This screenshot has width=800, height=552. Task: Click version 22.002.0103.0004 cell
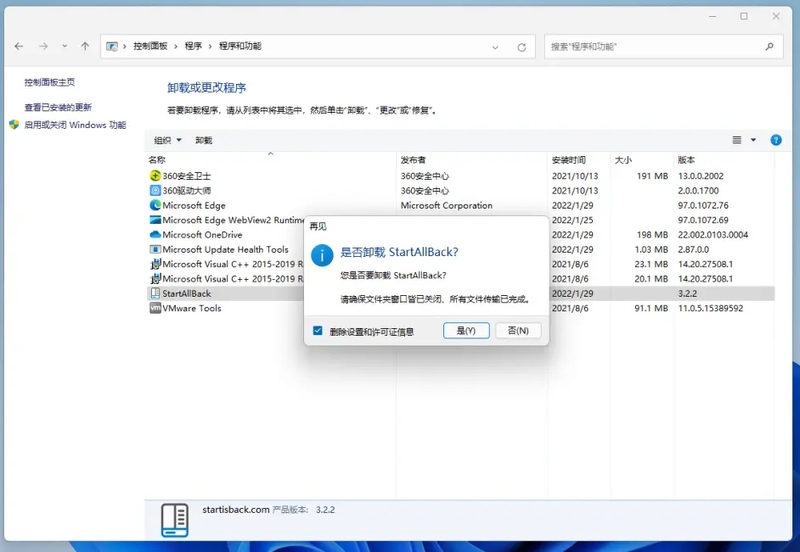coord(713,235)
